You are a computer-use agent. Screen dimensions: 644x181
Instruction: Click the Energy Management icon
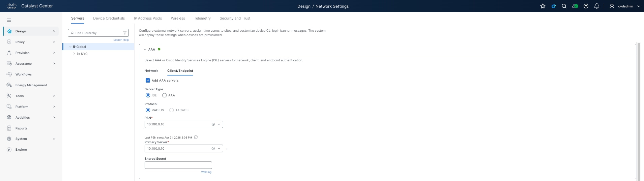point(9,85)
